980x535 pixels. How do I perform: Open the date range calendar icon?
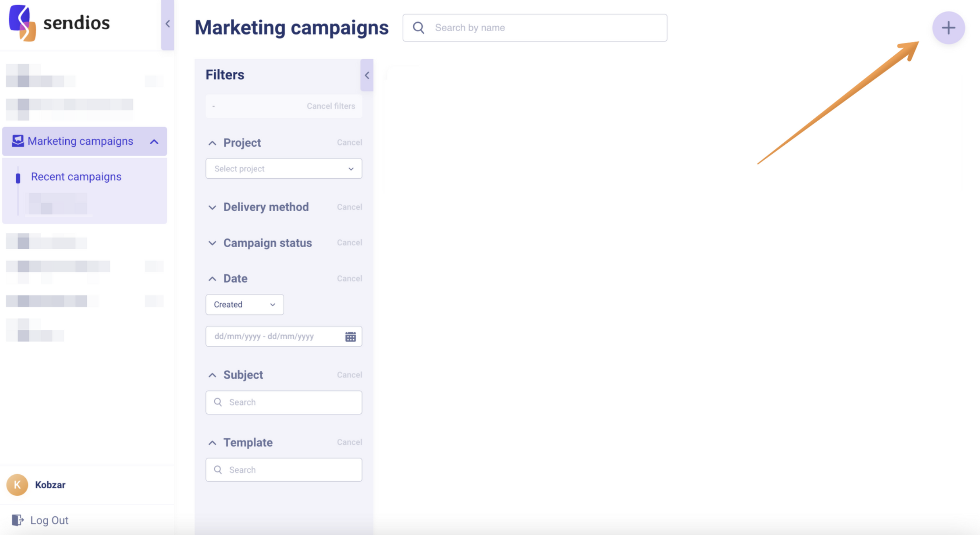tap(350, 336)
